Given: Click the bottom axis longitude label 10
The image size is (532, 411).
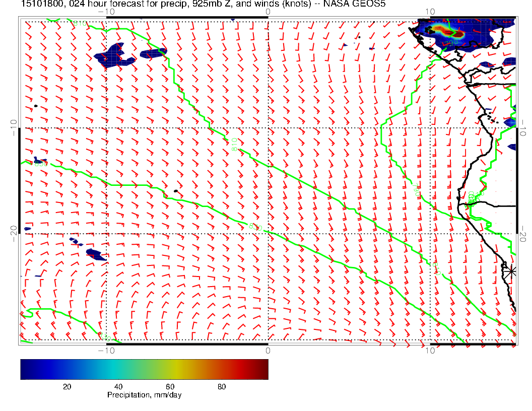Looking at the screenshot, I should (430, 351).
